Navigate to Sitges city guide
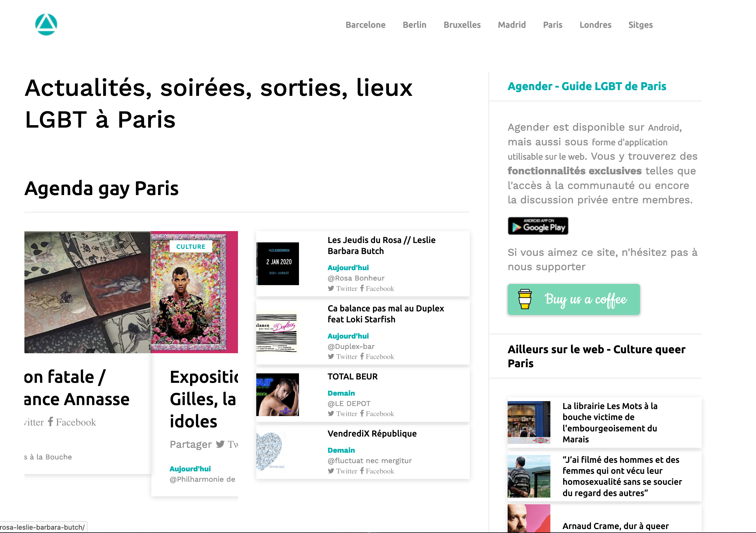The width and height of the screenshot is (756, 533). click(640, 25)
